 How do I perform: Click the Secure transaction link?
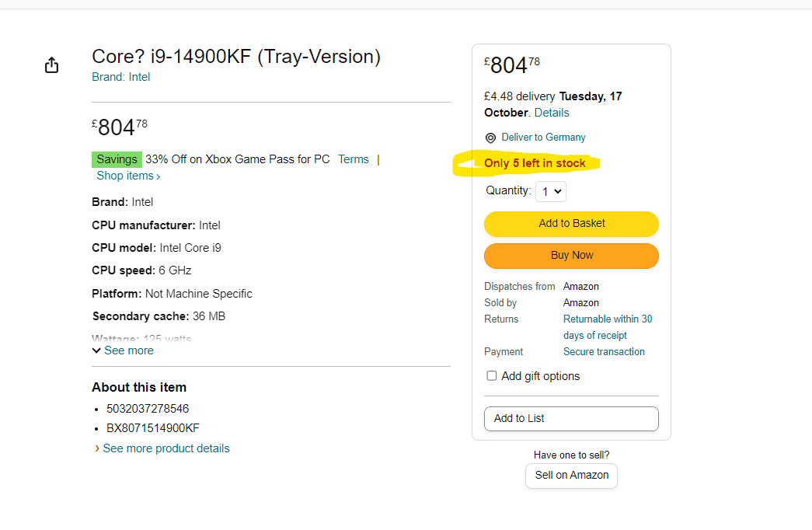(604, 352)
